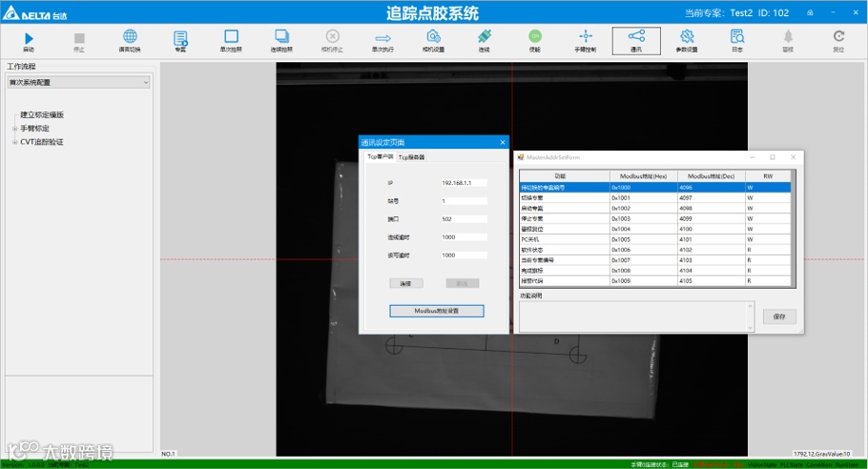
Task: Close the communication settings dialog
Action: 503,142
